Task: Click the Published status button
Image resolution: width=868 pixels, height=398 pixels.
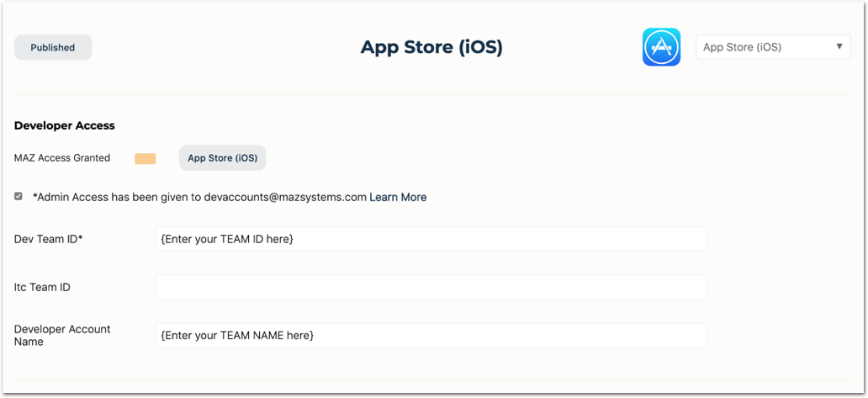Action: click(x=53, y=48)
